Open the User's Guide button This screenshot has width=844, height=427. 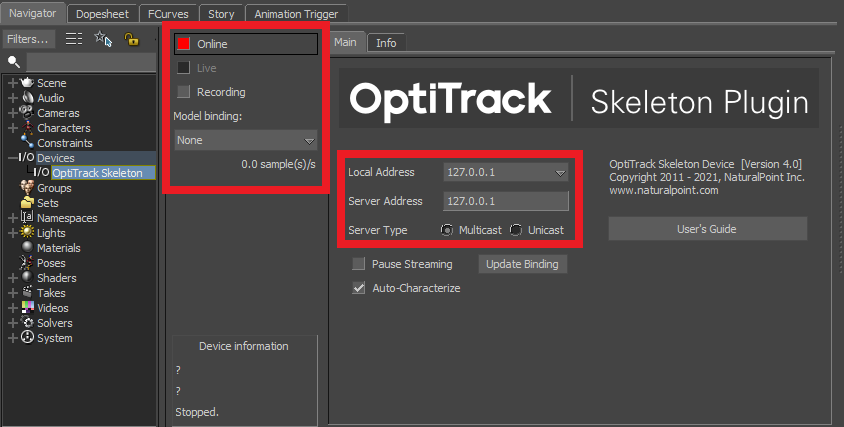pyautogui.click(x=707, y=229)
